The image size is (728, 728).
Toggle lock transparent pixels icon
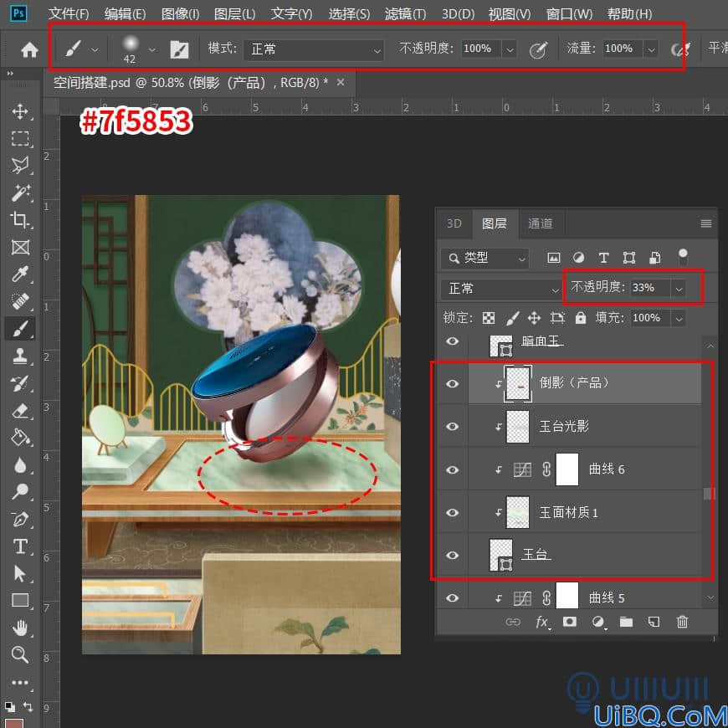click(x=489, y=318)
